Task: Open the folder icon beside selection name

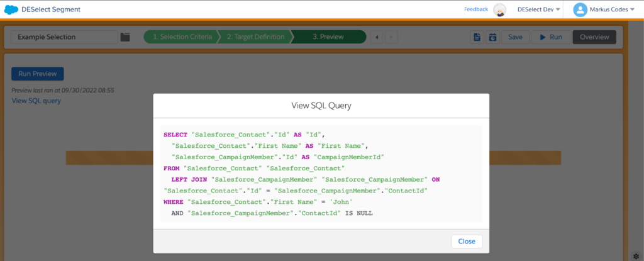Action: (125, 37)
